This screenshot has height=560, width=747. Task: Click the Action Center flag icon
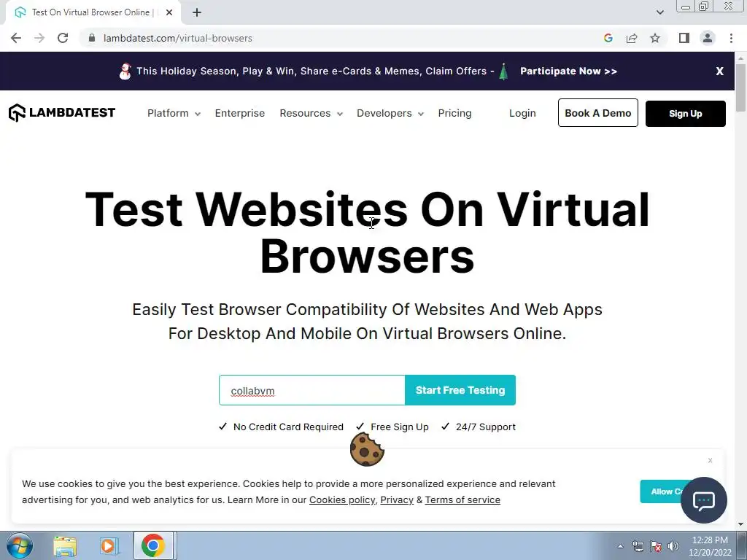(656, 546)
